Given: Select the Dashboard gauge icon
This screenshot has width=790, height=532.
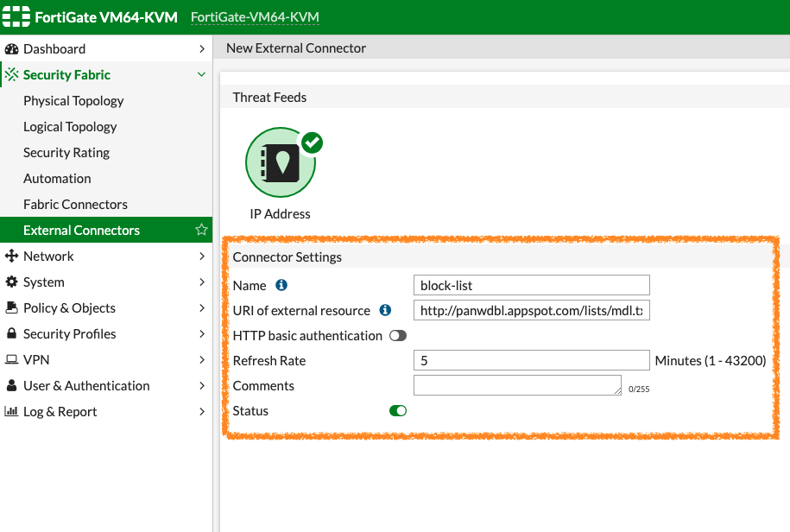Looking at the screenshot, I should click(x=11, y=48).
